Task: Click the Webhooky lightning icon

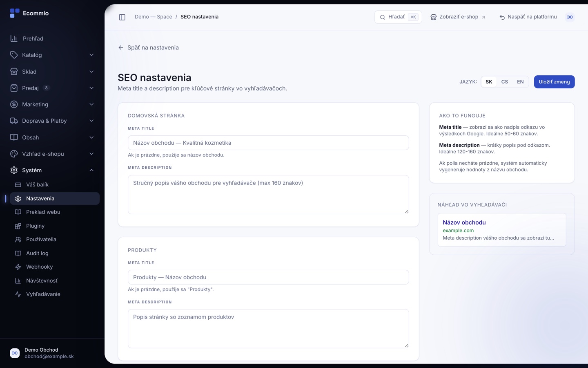Action: point(18,267)
